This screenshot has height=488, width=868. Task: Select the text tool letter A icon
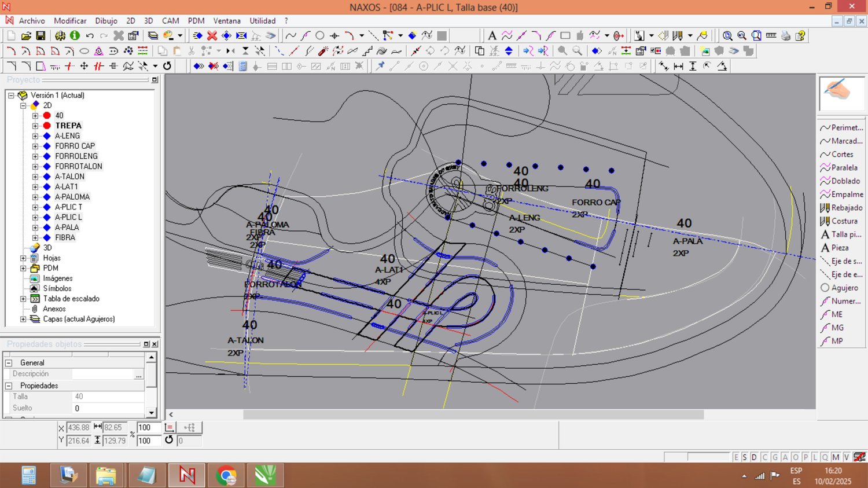tap(492, 36)
